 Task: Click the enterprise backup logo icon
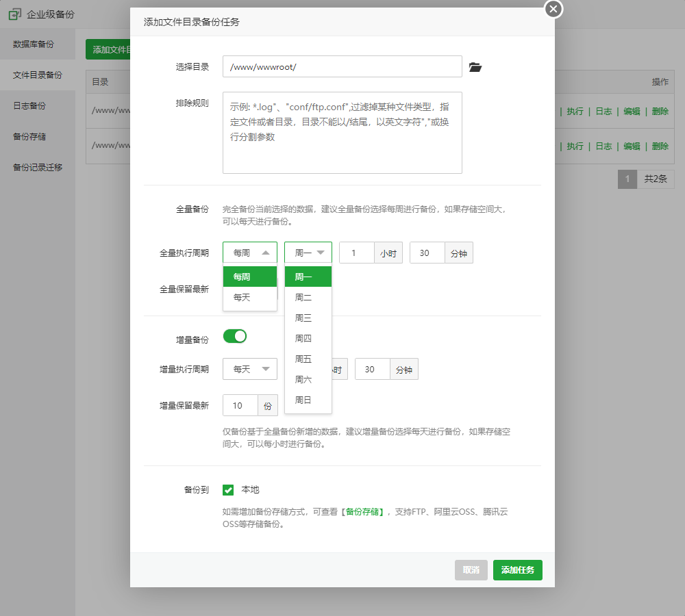(14, 14)
